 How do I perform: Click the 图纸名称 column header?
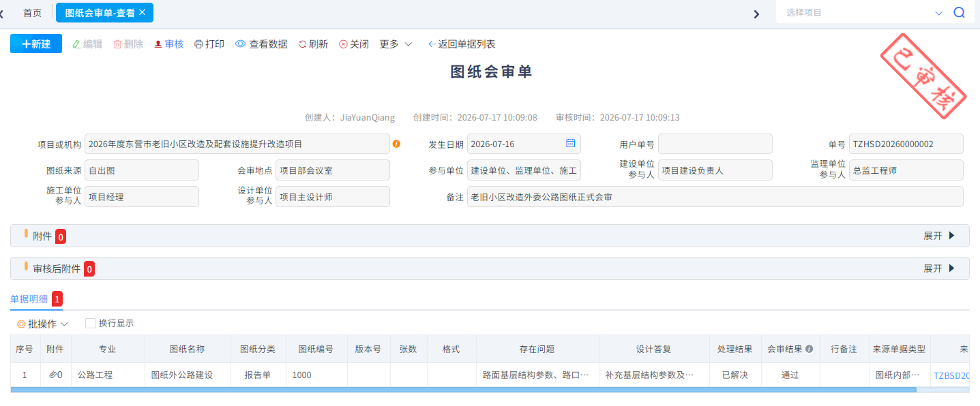click(x=187, y=349)
